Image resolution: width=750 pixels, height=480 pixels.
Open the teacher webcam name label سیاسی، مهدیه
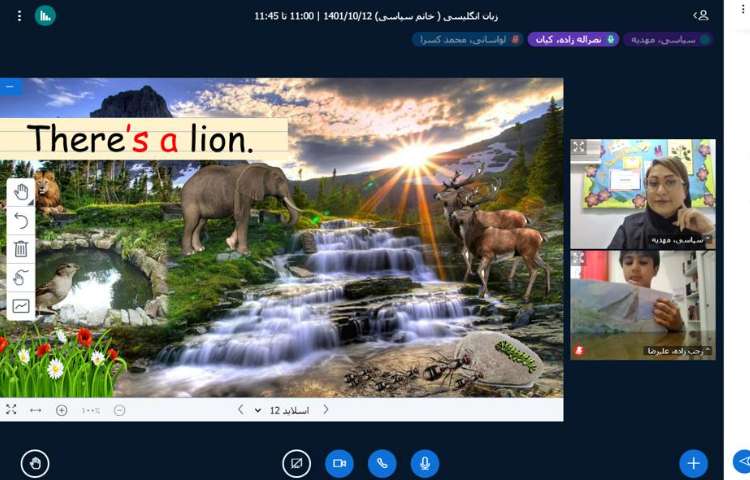pos(680,240)
